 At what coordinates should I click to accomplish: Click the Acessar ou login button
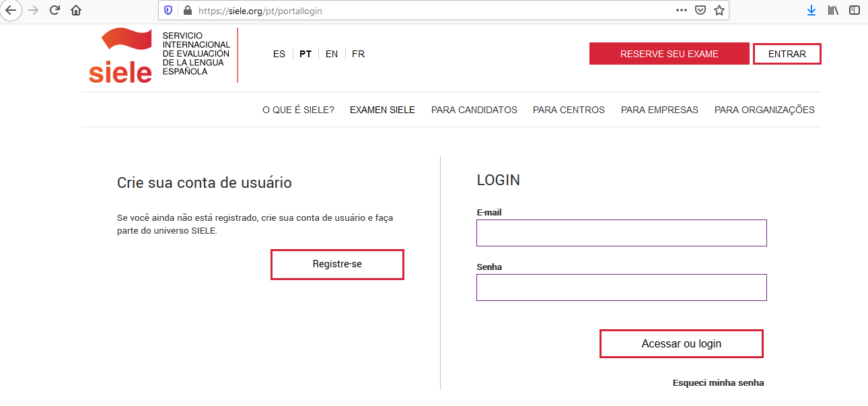pyautogui.click(x=682, y=343)
